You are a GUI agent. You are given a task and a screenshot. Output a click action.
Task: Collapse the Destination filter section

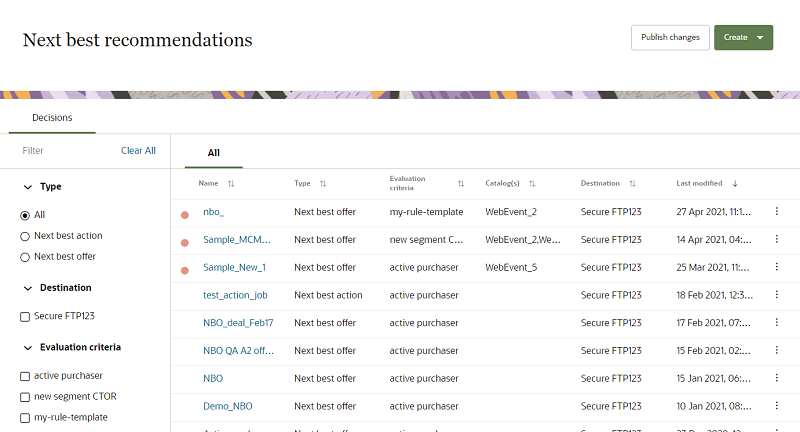tap(27, 288)
